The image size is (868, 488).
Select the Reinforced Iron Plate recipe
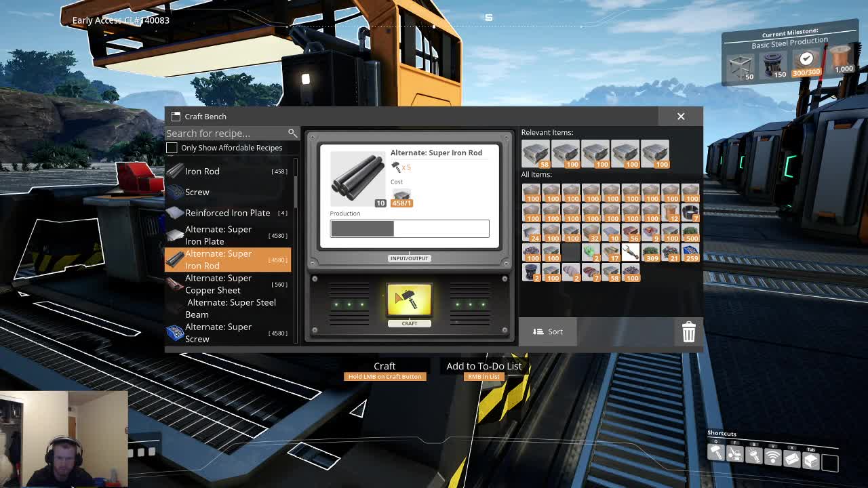click(228, 213)
